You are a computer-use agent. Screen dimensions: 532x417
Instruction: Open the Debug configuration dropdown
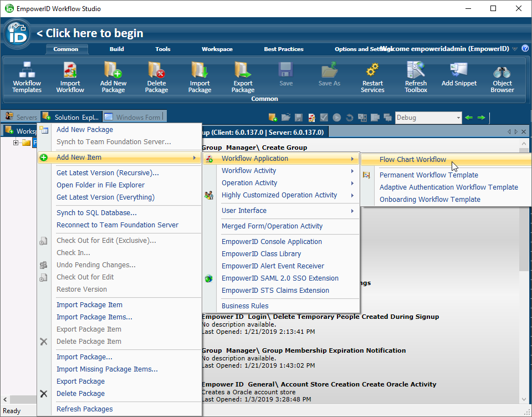coord(458,118)
